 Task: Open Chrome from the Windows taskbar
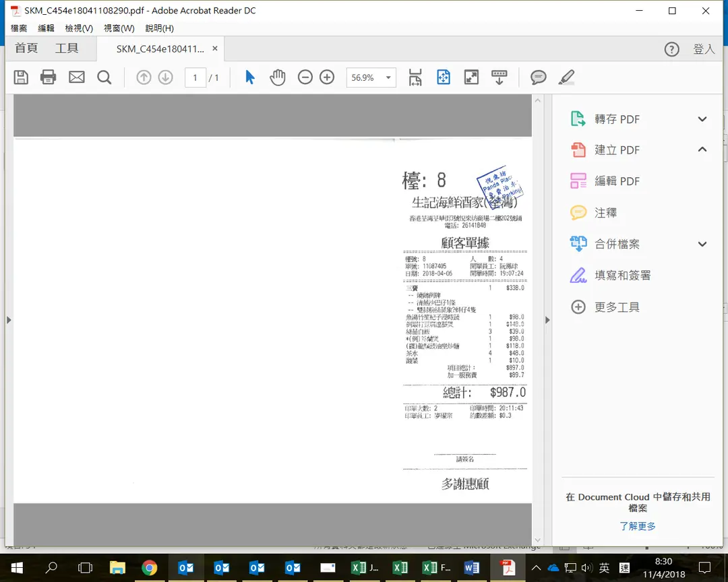click(150, 568)
